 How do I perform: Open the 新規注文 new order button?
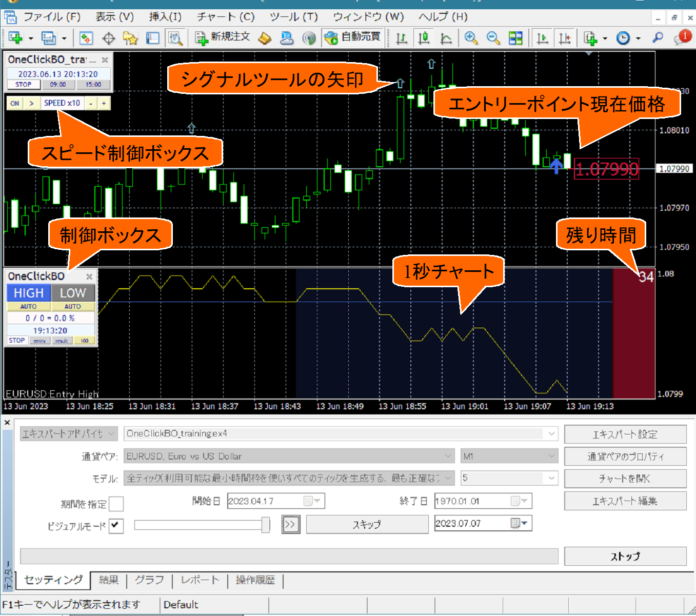pos(223,37)
